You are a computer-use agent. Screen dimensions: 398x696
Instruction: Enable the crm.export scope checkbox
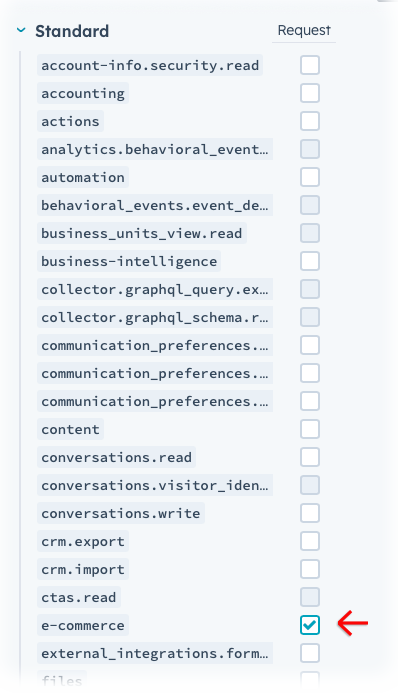(310, 541)
